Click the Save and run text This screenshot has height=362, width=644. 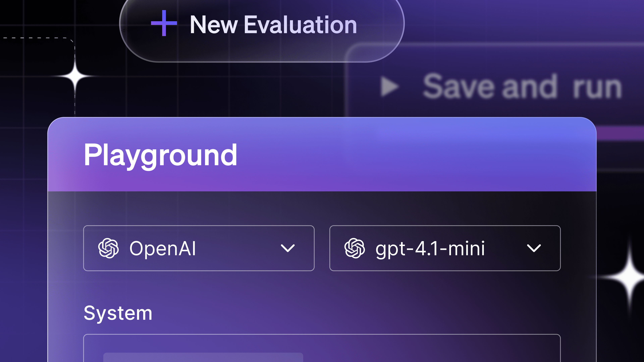(522, 87)
